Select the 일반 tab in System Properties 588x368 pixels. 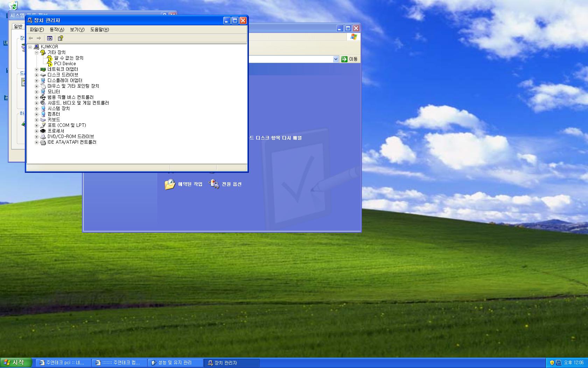click(x=18, y=26)
